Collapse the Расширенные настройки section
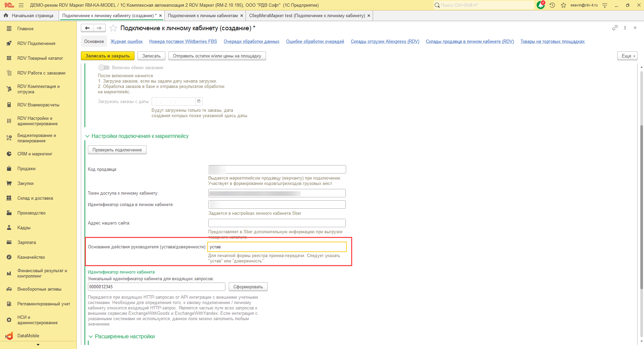Screen dimensions: 644x349 pyautogui.click(x=91, y=337)
